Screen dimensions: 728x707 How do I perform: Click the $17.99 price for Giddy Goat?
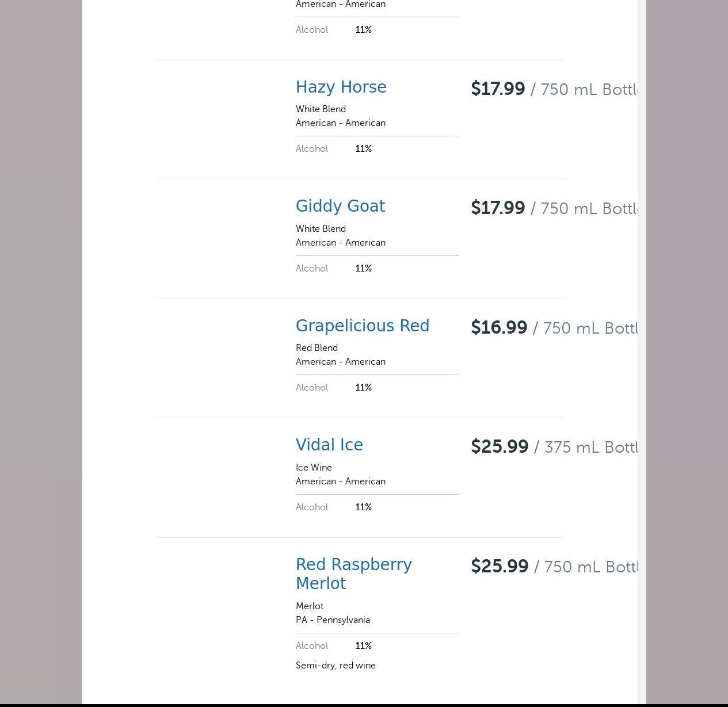click(x=498, y=208)
